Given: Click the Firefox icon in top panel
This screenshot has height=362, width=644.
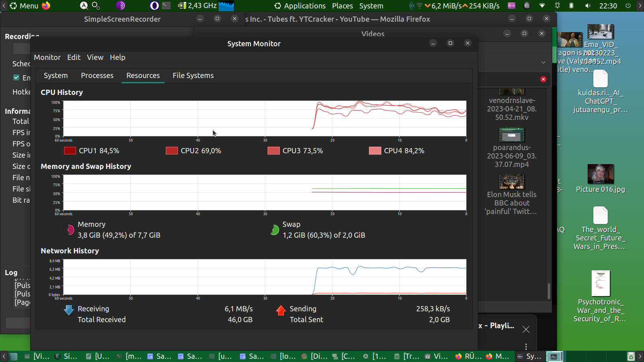Looking at the screenshot, I should (46, 6).
